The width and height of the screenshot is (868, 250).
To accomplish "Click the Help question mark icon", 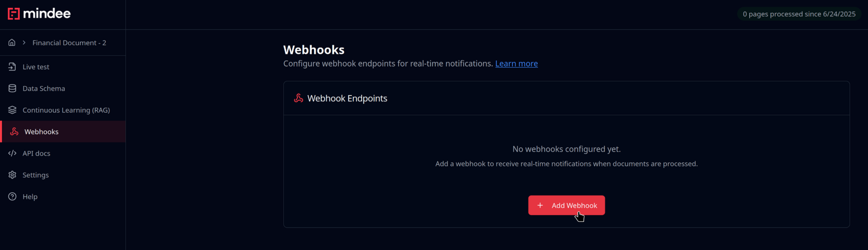I will tap(12, 197).
